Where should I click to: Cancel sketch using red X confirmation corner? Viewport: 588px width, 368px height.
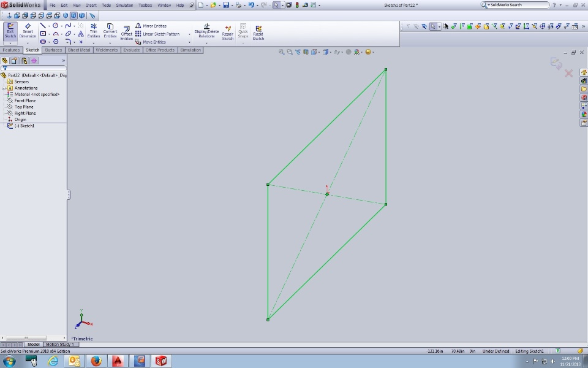pyautogui.click(x=568, y=73)
